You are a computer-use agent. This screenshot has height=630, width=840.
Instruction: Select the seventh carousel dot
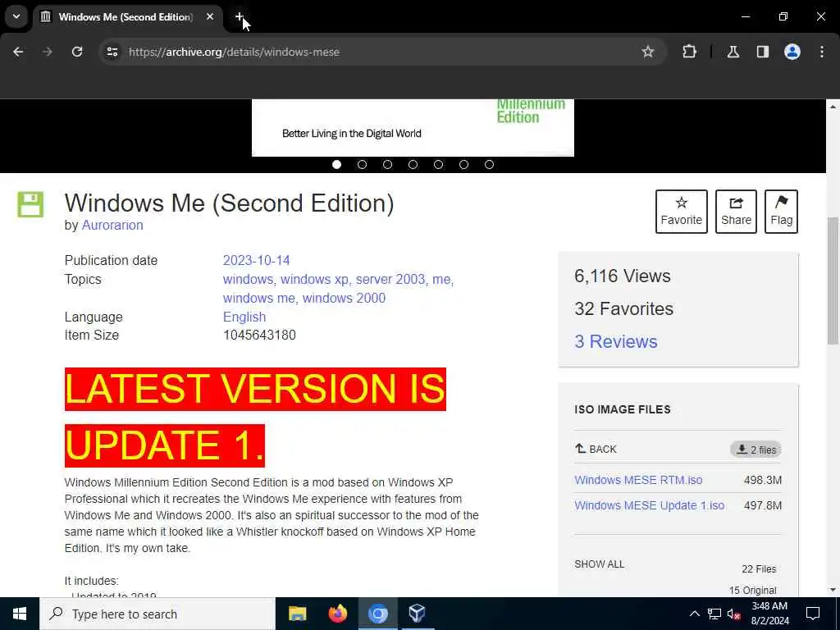click(x=489, y=164)
